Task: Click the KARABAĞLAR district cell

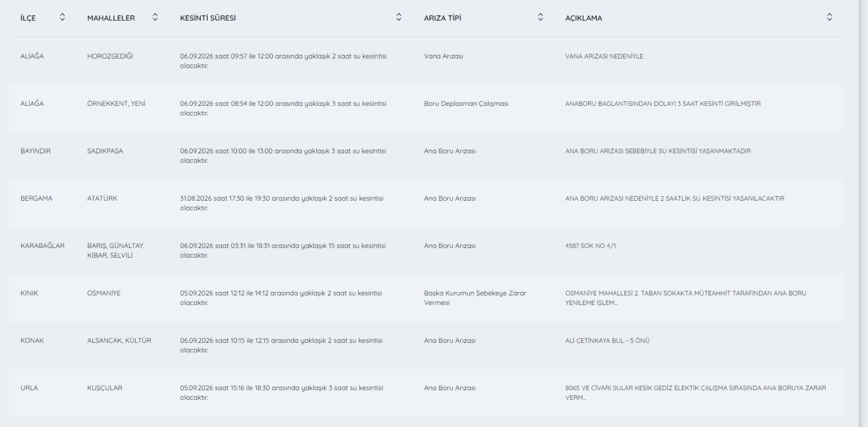Action: coord(42,246)
